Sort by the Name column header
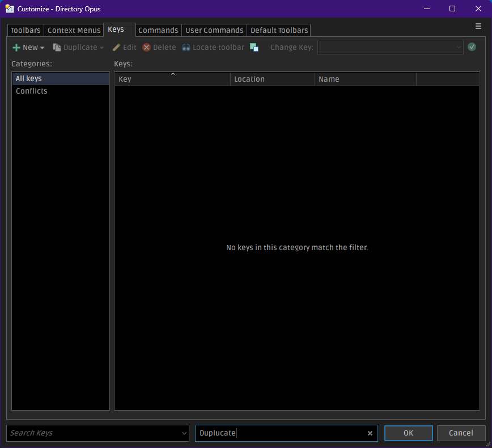492x448 pixels. point(365,79)
